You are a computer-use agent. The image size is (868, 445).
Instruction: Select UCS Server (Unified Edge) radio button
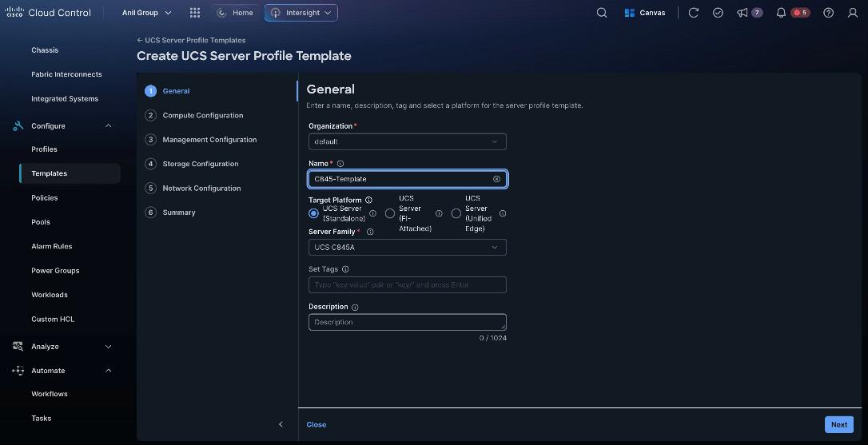coord(456,213)
